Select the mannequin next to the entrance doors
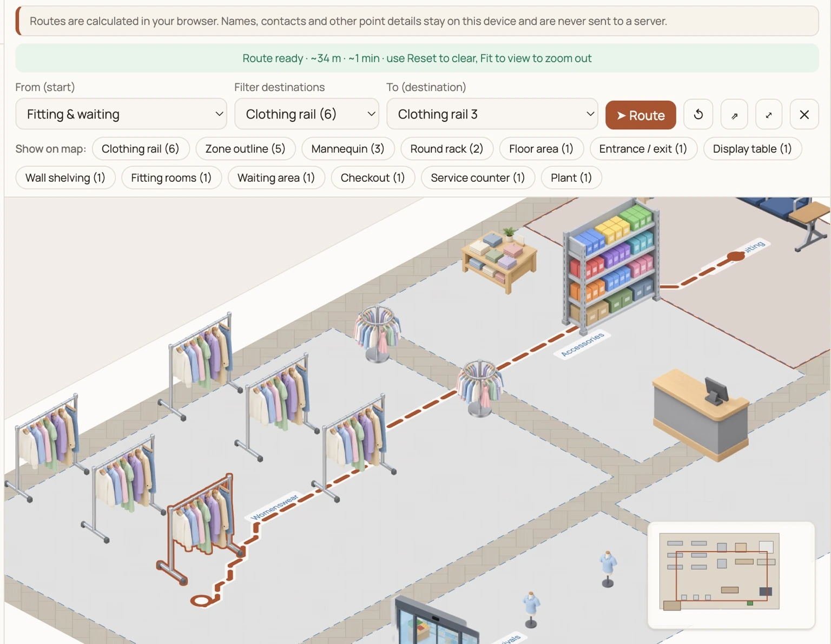This screenshot has height=644, width=831. (x=531, y=610)
